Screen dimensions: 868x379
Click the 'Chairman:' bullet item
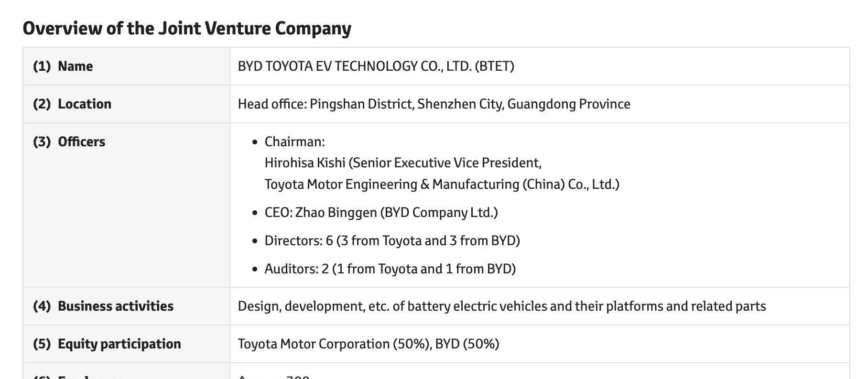pyautogui.click(x=294, y=141)
